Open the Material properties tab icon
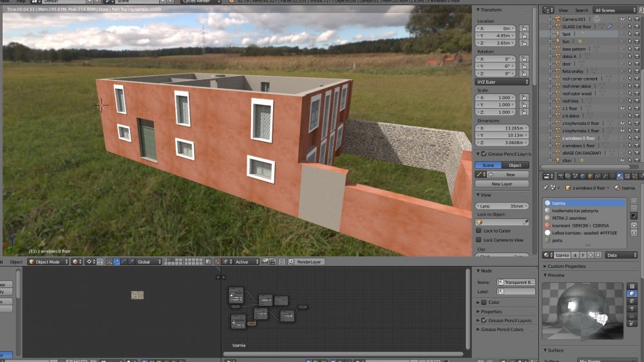The width and height of the screenshot is (644, 362). (620, 176)
